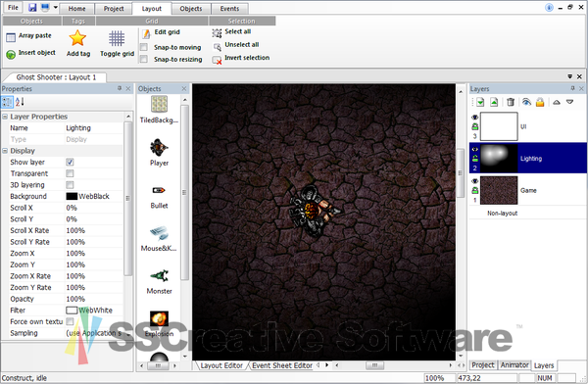This screenshot has width=588, height=384.
Task: Select the TiledBackground object icon
Action: click(159, 104)
